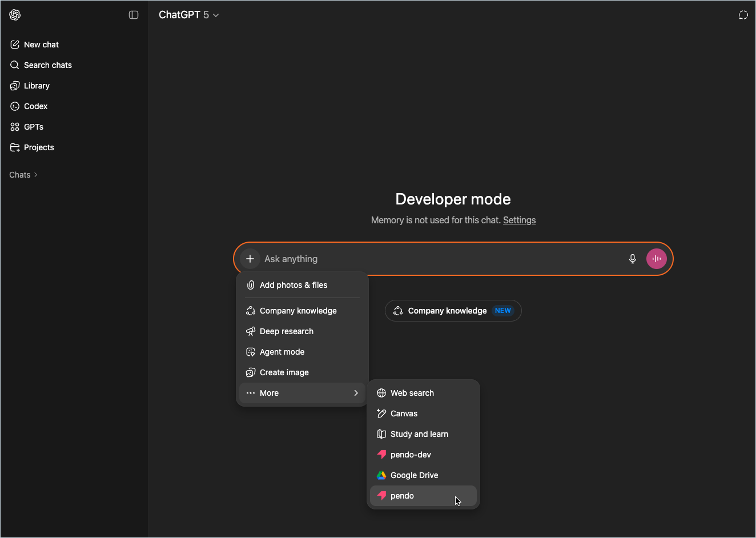756x538 pixels.
Task: Open the ChatGPT 5 model dropdown
Action: (188, 15)
